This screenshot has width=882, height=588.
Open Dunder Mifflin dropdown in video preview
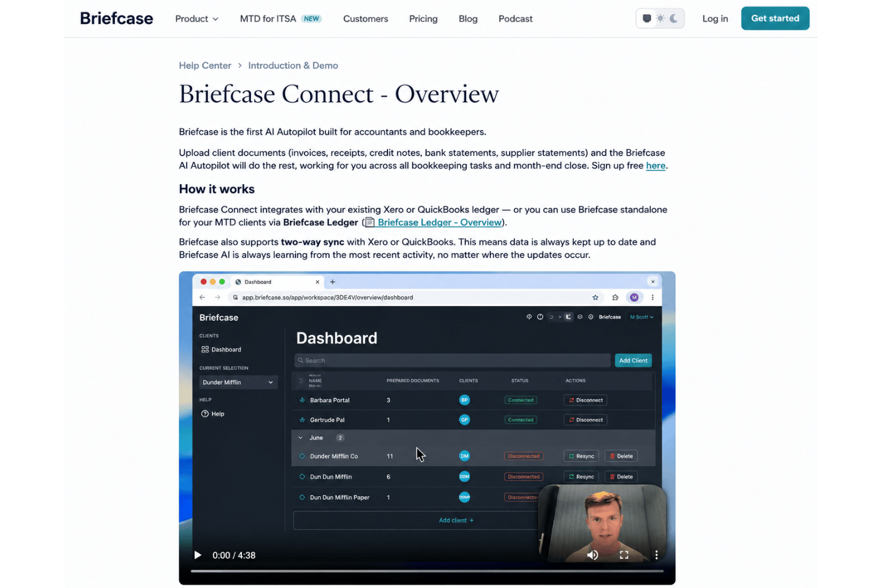(x=238, y=382)
